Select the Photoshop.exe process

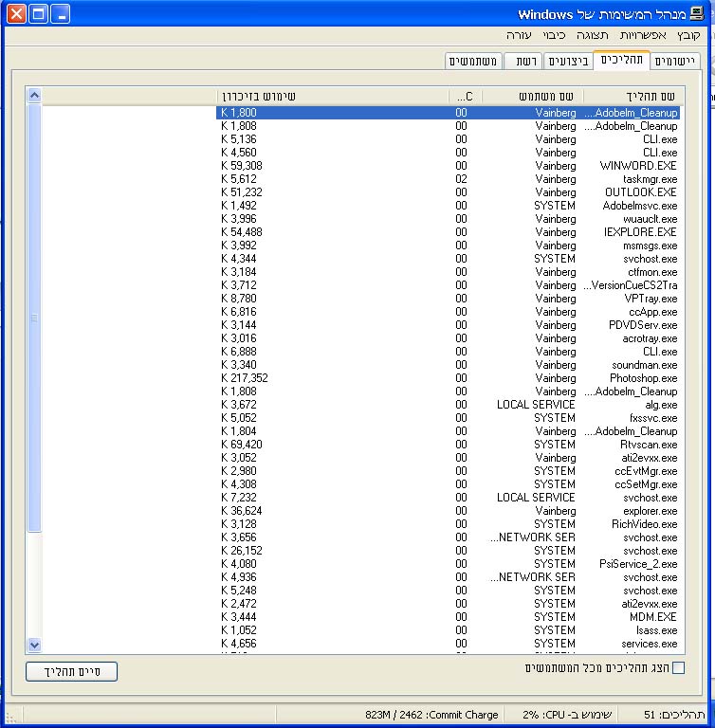[x=448, y=378]
